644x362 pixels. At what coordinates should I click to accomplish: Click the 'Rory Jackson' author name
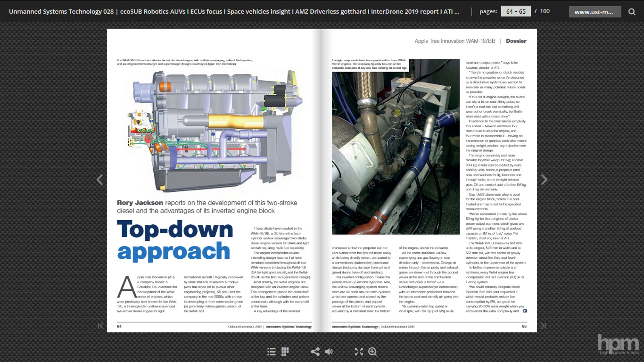[140, 203]
